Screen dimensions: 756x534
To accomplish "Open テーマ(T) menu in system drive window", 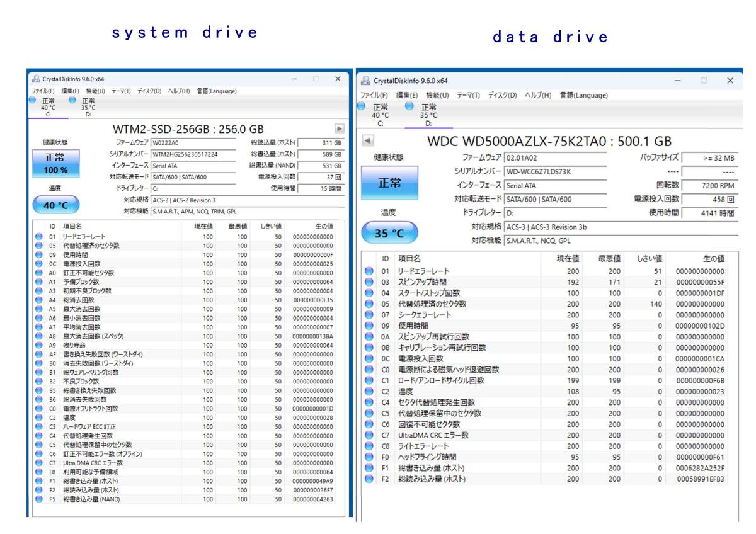I will point(121,91).
